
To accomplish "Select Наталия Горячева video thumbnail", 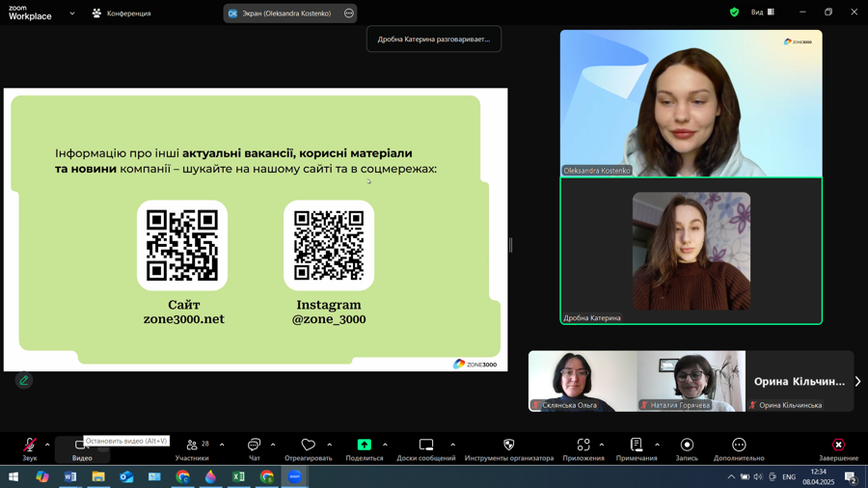I will tap(691, 381).
